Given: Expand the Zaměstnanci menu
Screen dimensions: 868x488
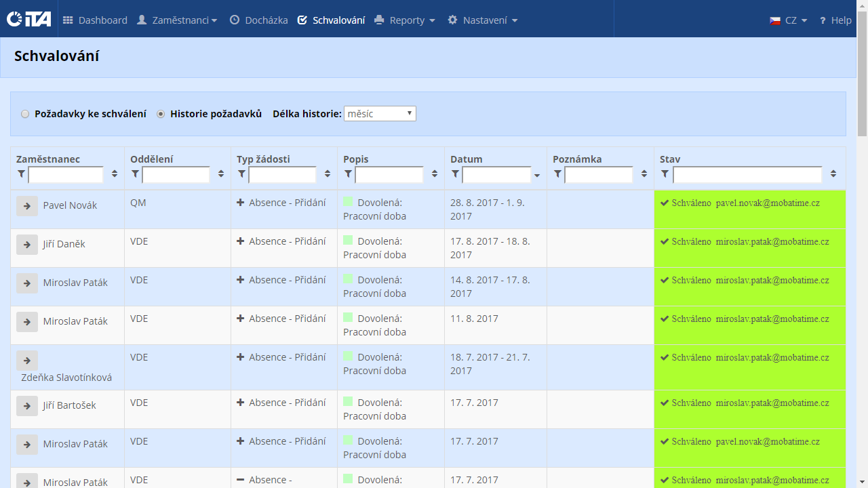Looking at the screenshot, I should coord(177,20).
